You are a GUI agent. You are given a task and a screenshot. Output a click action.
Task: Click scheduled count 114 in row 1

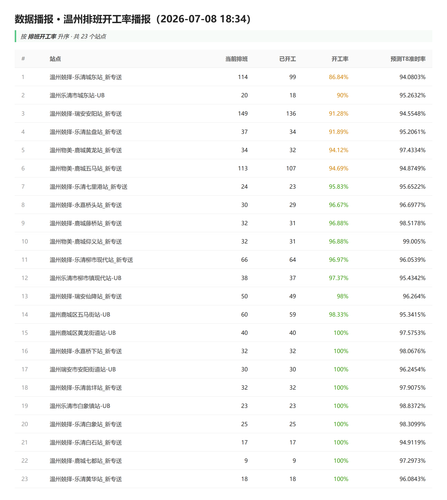pyautogui.click(x=243, y=77)
